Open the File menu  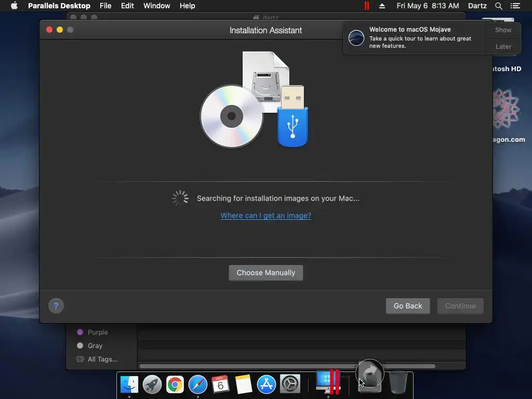105,6
